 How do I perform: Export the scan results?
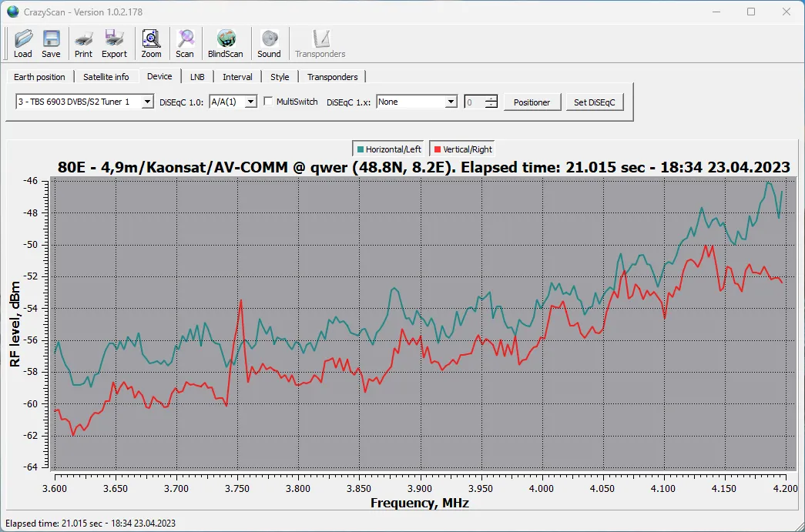[x=114, y=44]
